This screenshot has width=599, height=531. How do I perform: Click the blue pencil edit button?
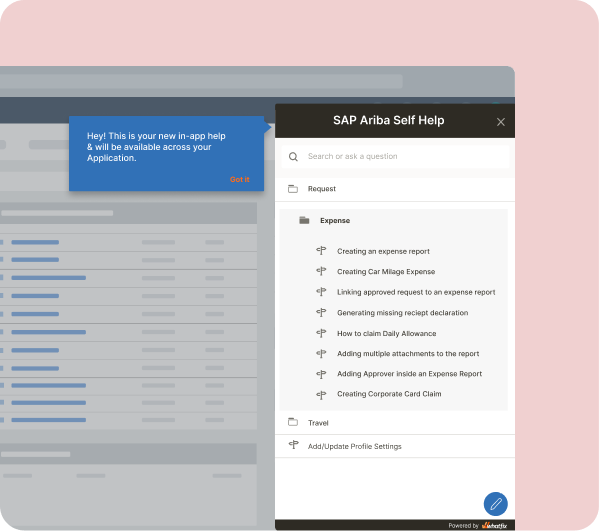pyautogui.click(x=495, y=504)
